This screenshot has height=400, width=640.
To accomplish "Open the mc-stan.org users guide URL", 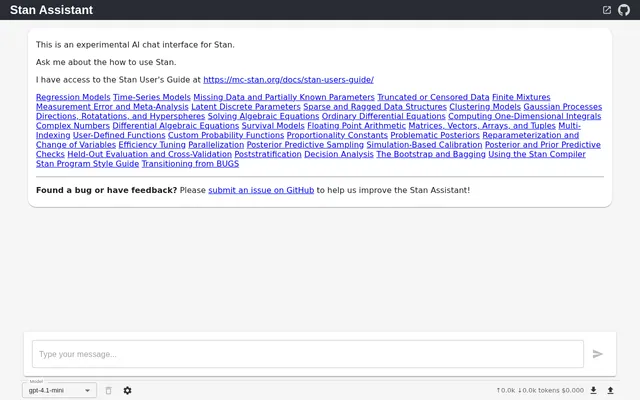I will [288, 80].
